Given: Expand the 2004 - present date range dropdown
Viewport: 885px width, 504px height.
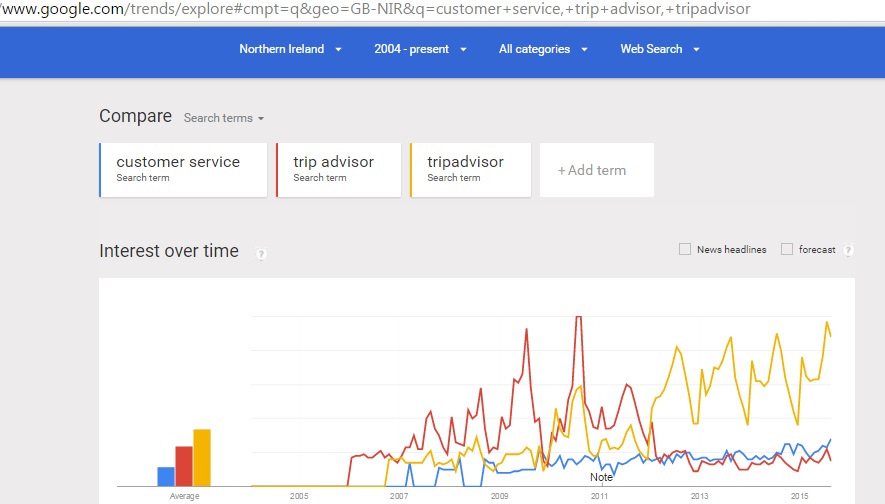Looking at the screenshot, I should tap(420, 49).
